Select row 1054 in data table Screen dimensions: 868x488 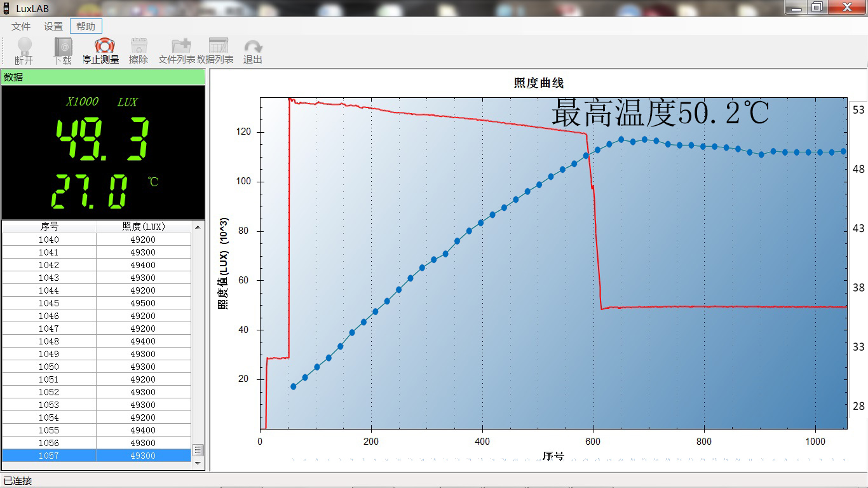(x=97, y=417)
